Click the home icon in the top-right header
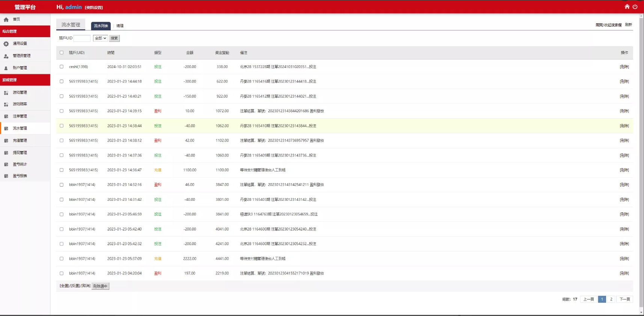The height and width of the screenshot is (316, 644). pyautogui.click(x=627, y=7)
